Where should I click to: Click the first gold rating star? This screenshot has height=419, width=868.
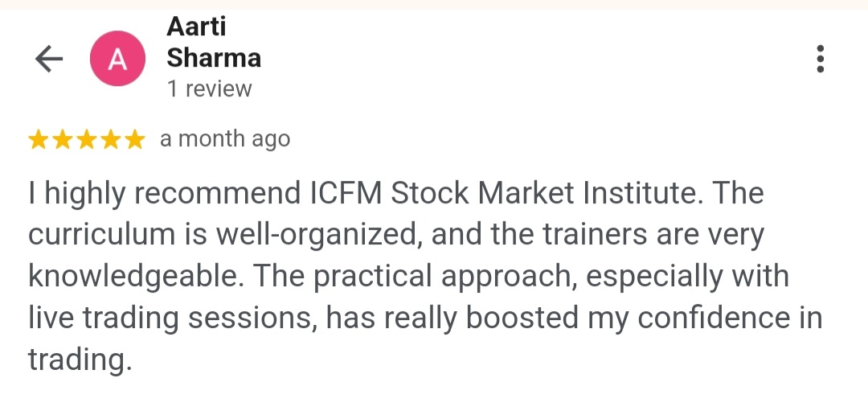click(39, 140)
